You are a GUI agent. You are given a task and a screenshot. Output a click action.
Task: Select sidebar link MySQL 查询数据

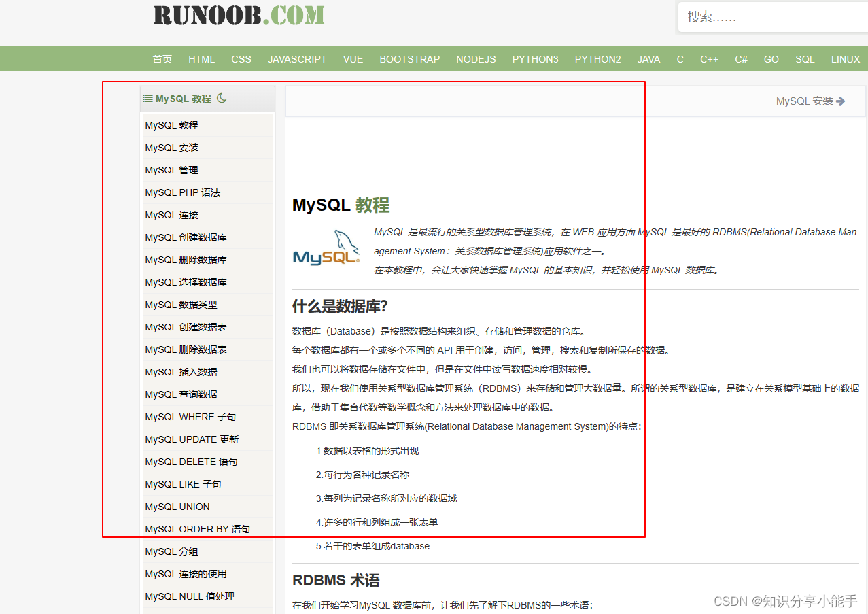coord(181,394)
